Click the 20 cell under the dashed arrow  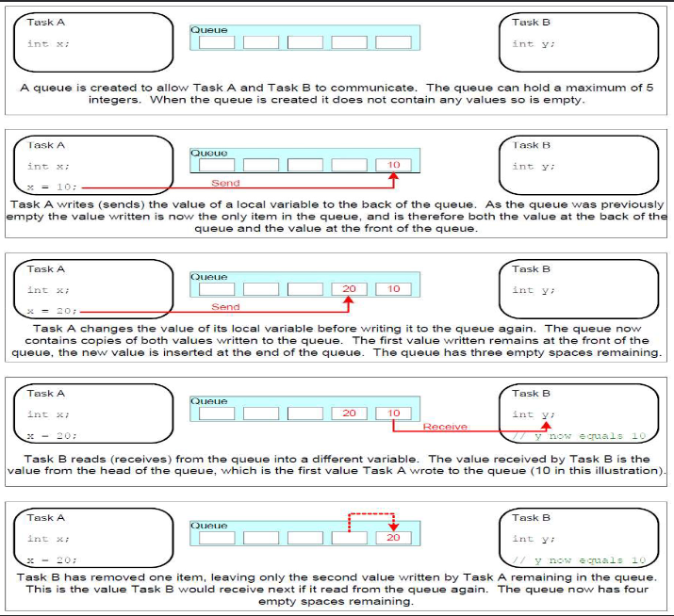coord(393,538)
